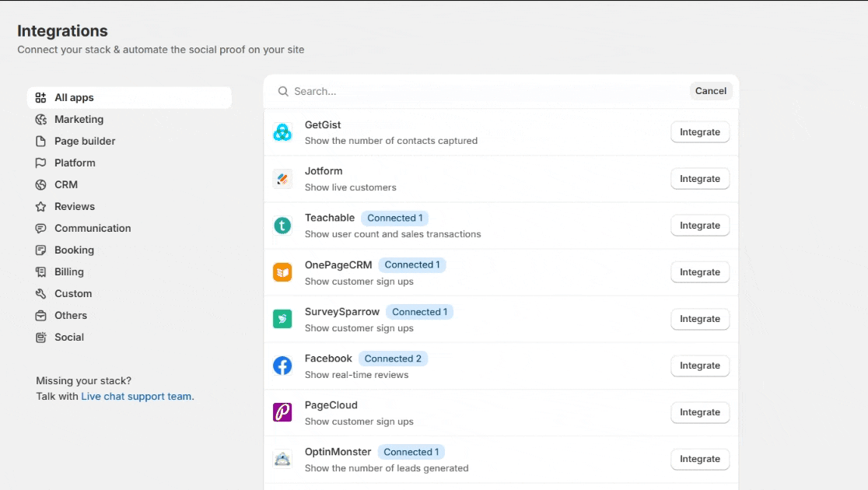Cancel the search
The height and width of the screenshot is (490, 868).
pos(711,91)
